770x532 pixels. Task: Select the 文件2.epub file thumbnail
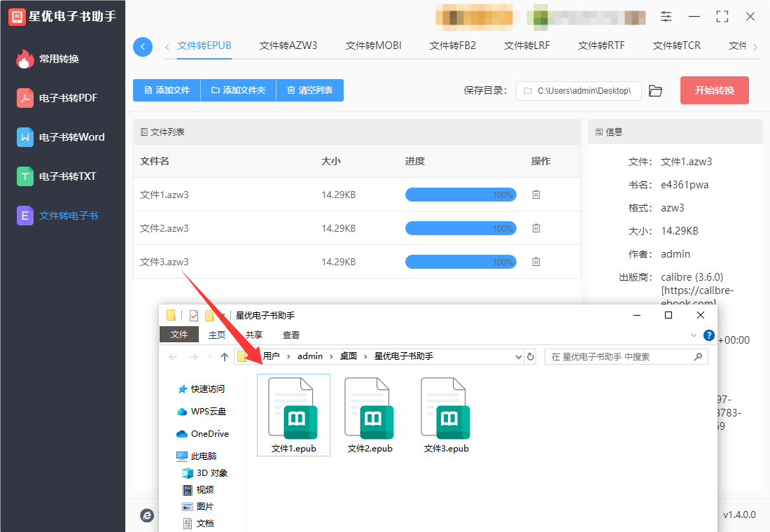[x=370, y=415]
